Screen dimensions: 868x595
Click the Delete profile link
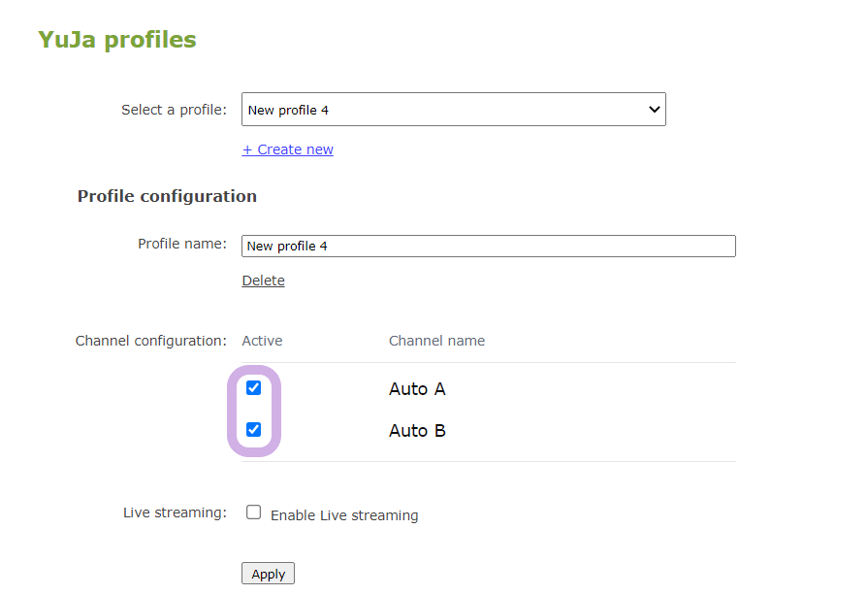tap(263, 281)
